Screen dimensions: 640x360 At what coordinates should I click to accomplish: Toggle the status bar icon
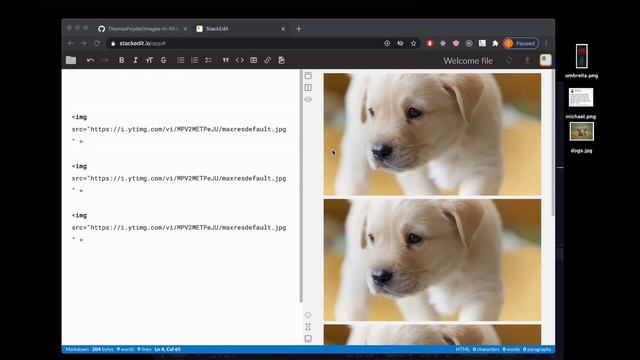tap(308, 339)
